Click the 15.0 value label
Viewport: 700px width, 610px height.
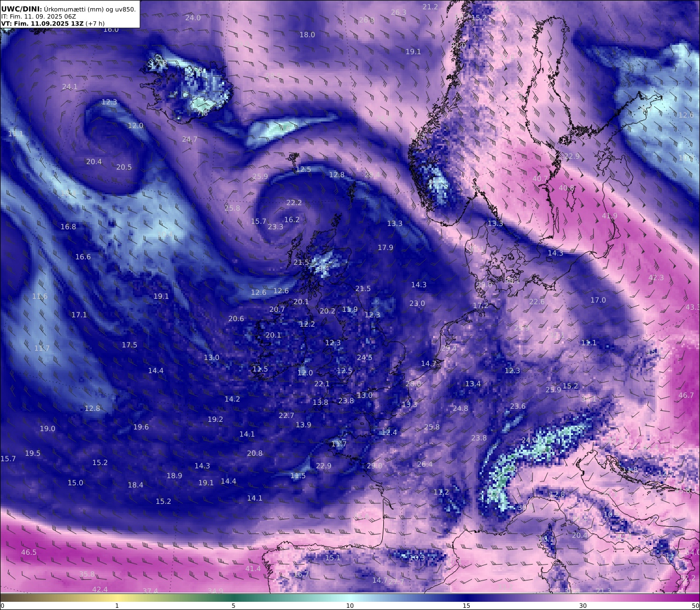pyautogui.click(x=75, y=483)
